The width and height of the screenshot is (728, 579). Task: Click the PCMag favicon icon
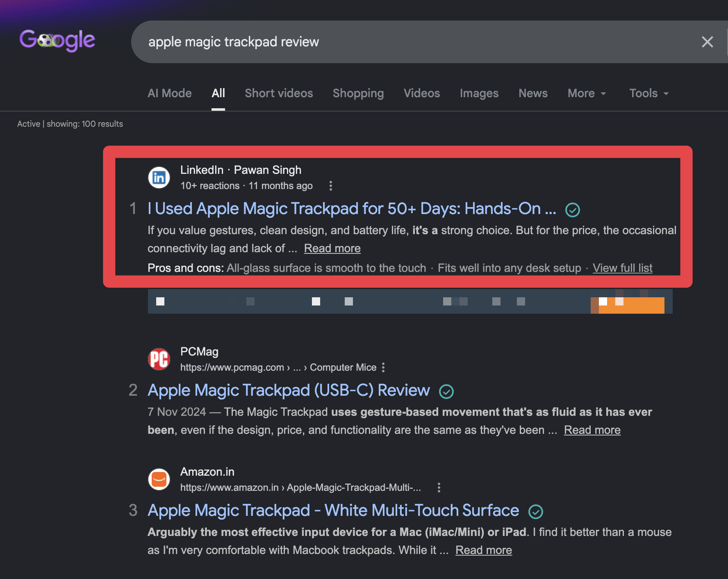(159, 359)
